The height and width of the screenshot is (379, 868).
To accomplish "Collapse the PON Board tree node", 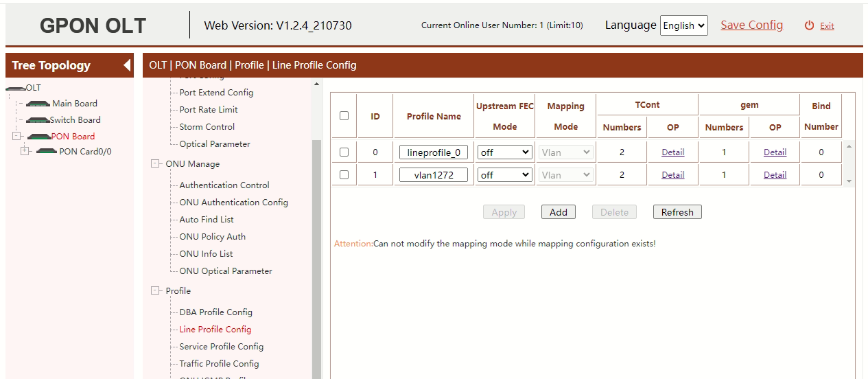I will (17, 136).
